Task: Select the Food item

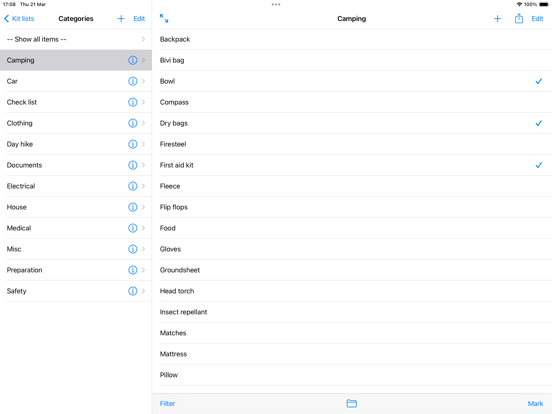Action: (352, 228)
